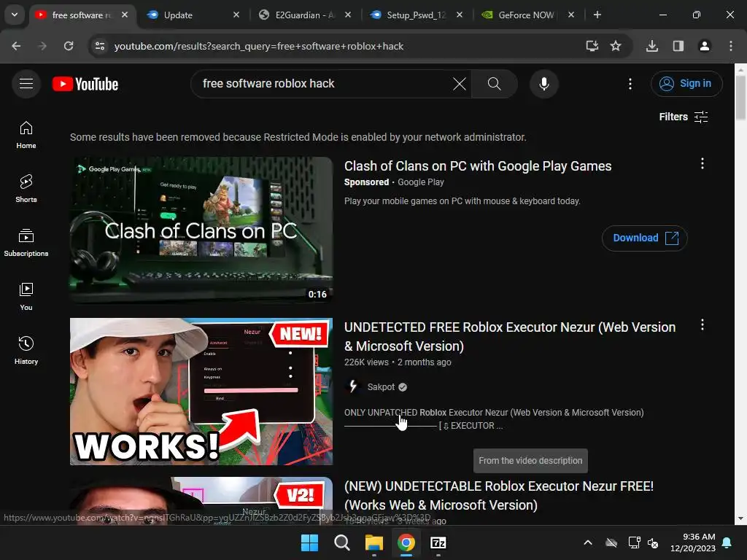747x560 pixels.
Task: Show hidden system tray icons
Action: click(x=588, y=542)
